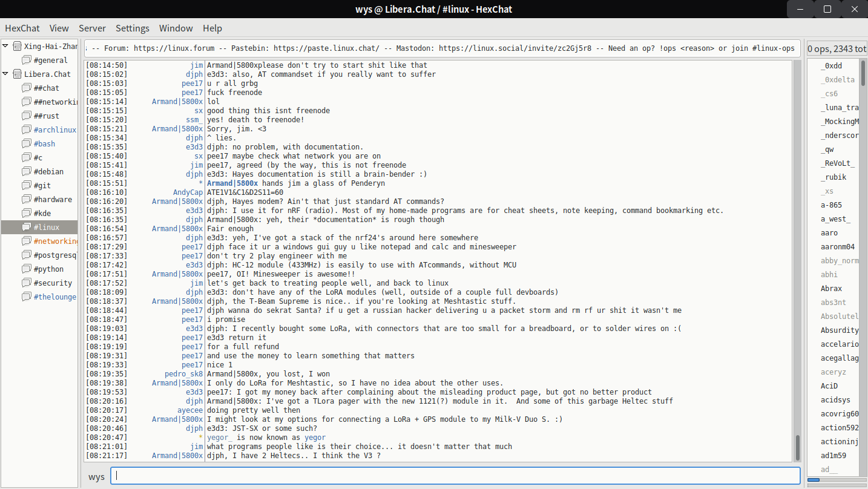Open the Help menu
Viewport: 868px width, 489px height.
tap(212, 28)
